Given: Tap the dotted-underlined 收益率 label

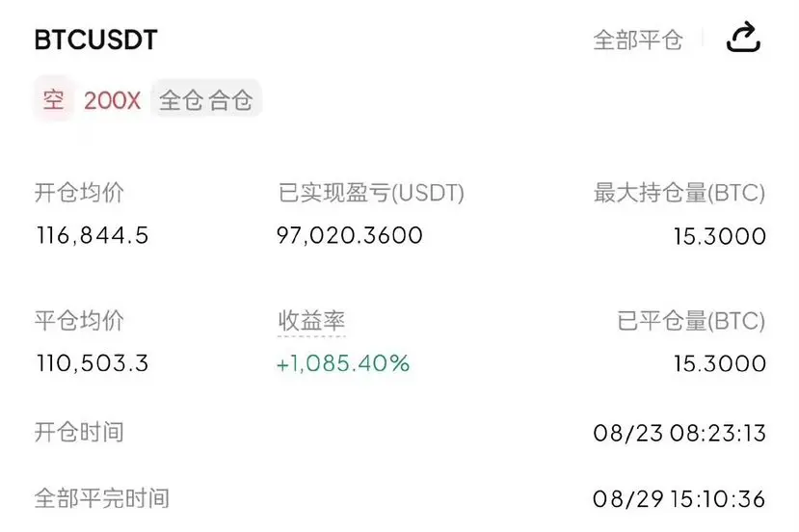Looking at the screenshot, I should point(311,321).
